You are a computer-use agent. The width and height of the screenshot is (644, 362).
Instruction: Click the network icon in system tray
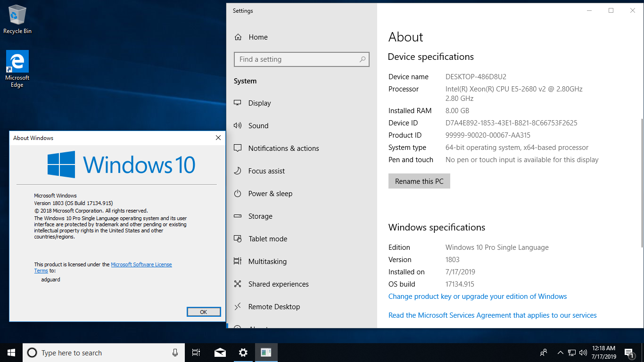point(572,353)
